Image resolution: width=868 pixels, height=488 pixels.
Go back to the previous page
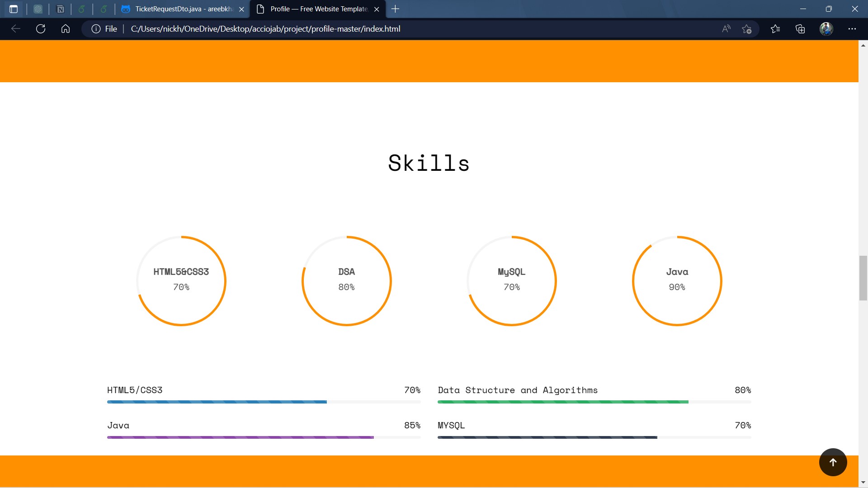pyautogui.click(x=16, y=28)
